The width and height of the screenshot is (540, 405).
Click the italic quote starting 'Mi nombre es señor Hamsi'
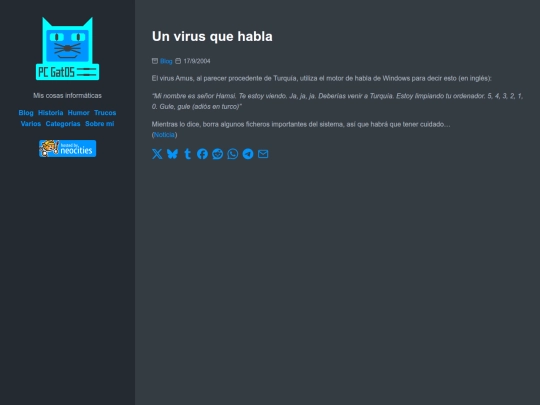click(338, 101)
